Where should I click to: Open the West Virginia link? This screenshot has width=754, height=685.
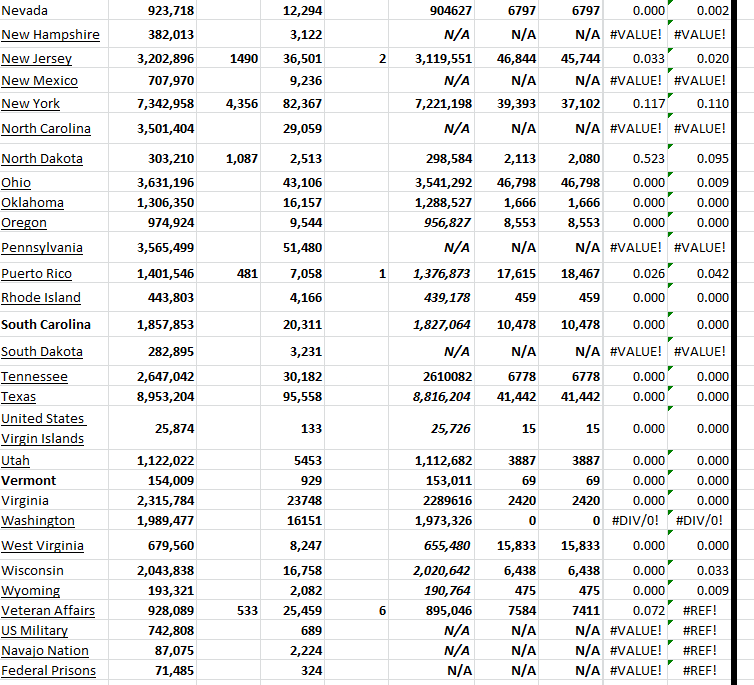coord(42,546)
